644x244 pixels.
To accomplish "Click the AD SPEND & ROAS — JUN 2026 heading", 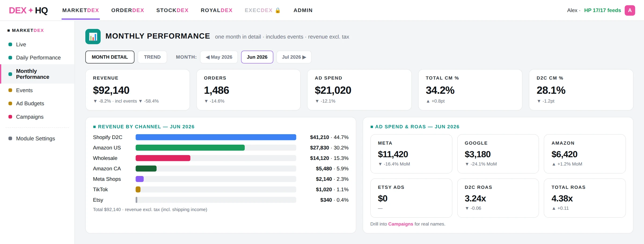I will [415, 127].
